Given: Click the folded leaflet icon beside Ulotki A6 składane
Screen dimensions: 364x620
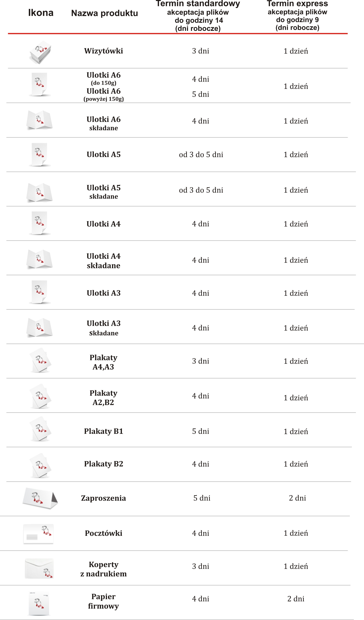Looking at the screenshot, I should point(40,120).
